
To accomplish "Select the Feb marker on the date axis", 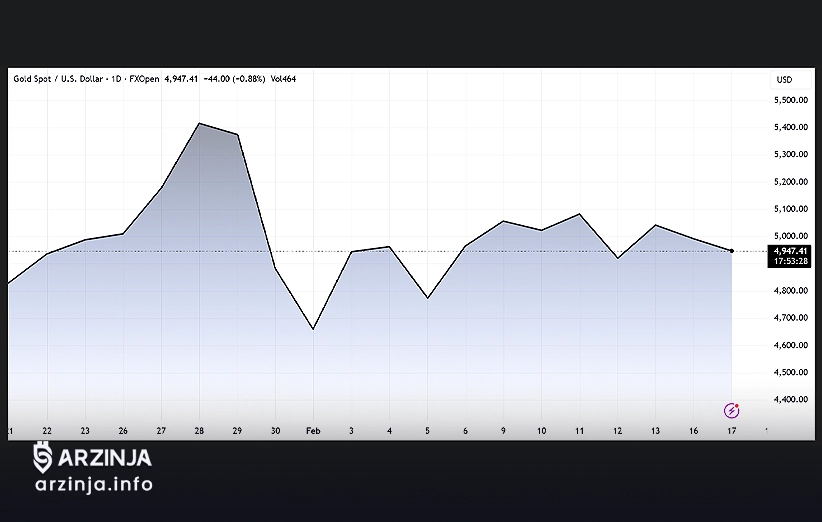I will (313, 430).
